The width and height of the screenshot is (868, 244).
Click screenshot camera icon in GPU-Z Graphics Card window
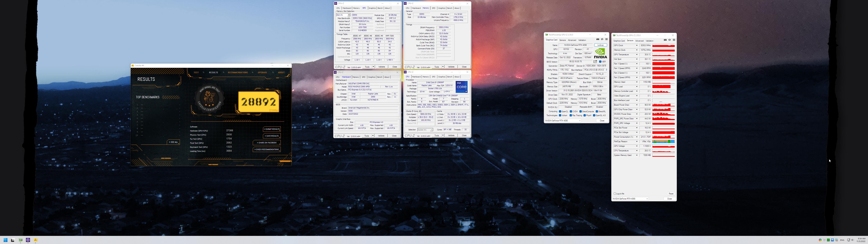pos(598,39)
